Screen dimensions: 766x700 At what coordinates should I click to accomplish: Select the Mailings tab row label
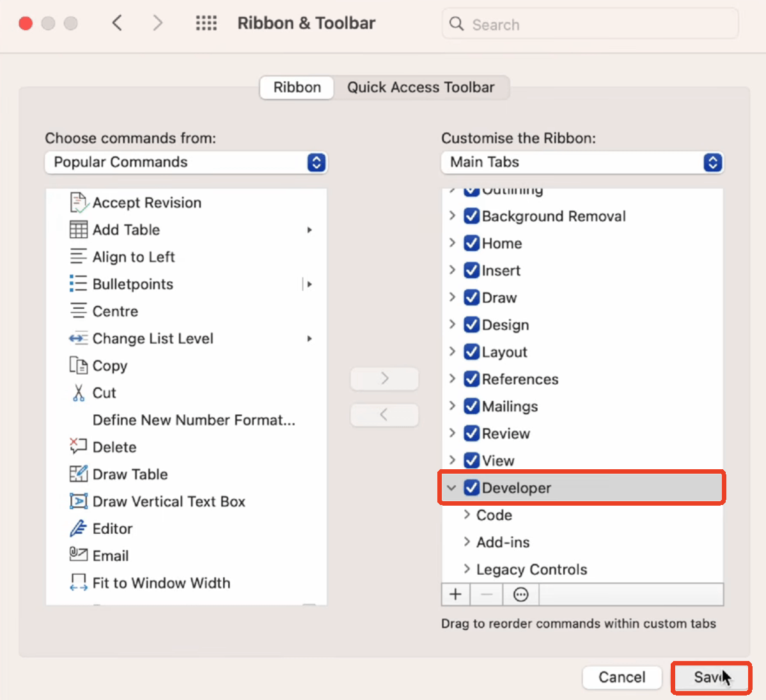510,407
